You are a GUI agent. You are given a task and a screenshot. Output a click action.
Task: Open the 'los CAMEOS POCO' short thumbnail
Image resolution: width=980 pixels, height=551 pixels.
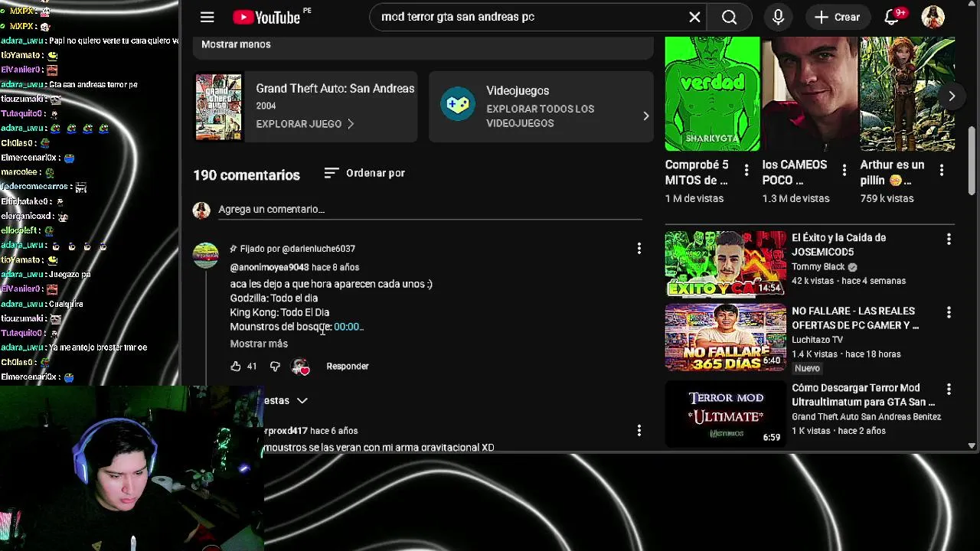click(x=809, y=93)
